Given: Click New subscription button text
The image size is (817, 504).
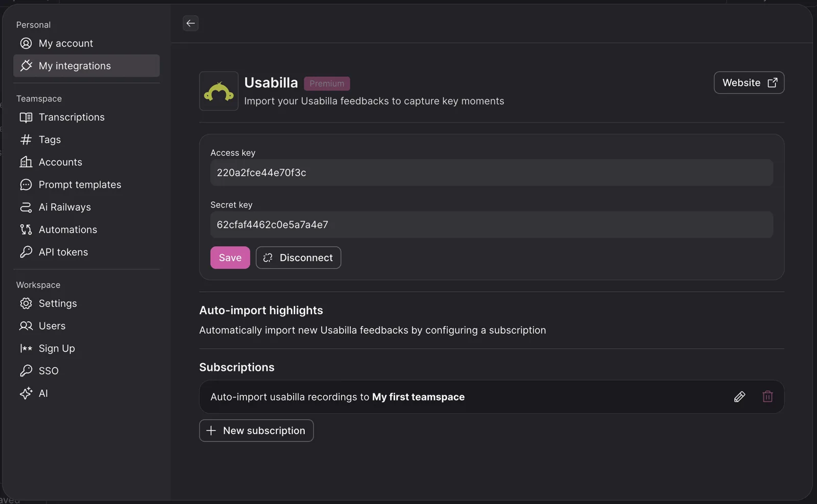Looking at the screenshot, I should [x=264, y=431].
